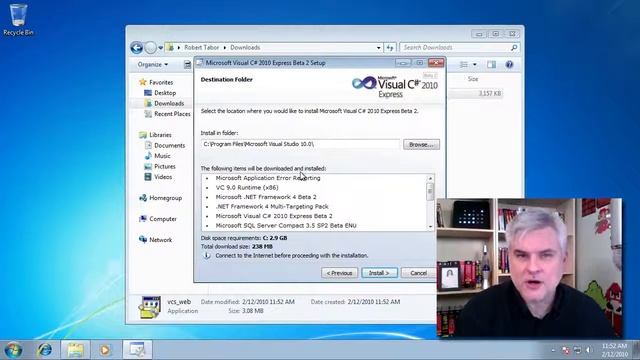The image size is (640, 360).
Task: Open the Windows Start button
Action: 13,350
